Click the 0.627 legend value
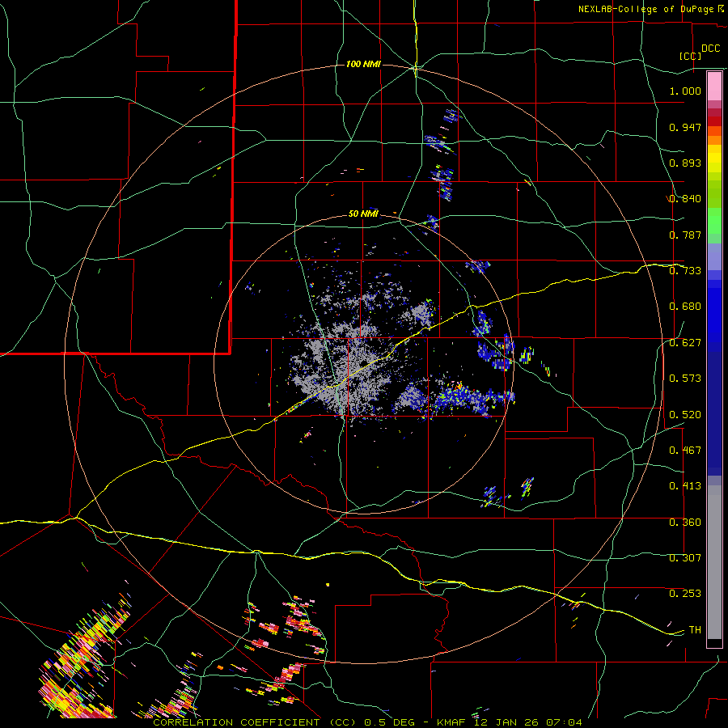Viewport: 728px width, 728px height. point(685,343)
